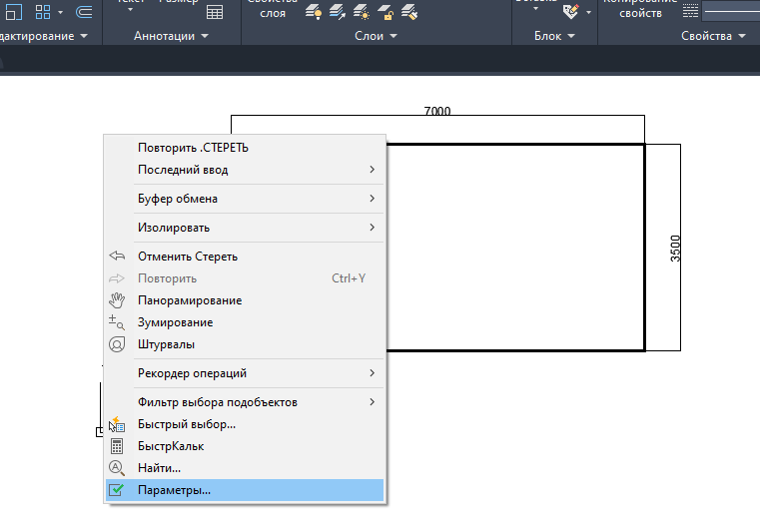Choose Найти... from context menu

coord(245,468)
